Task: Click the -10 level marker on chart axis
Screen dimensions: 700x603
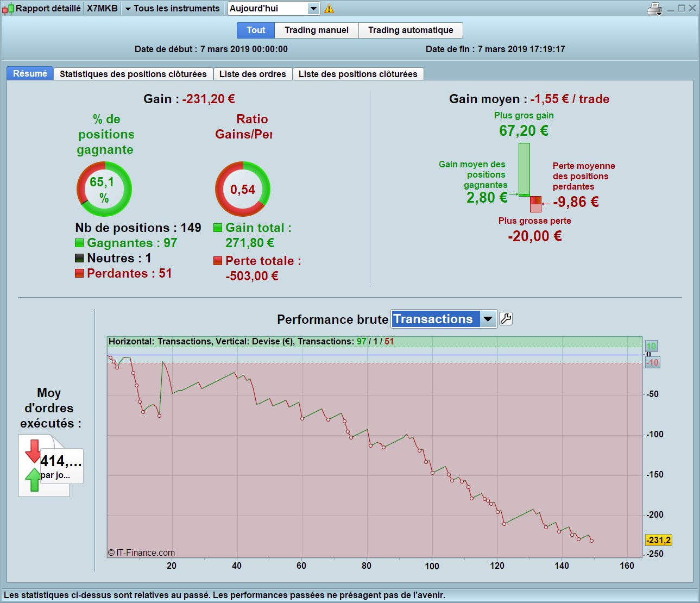Action: (x=652, y=362)
